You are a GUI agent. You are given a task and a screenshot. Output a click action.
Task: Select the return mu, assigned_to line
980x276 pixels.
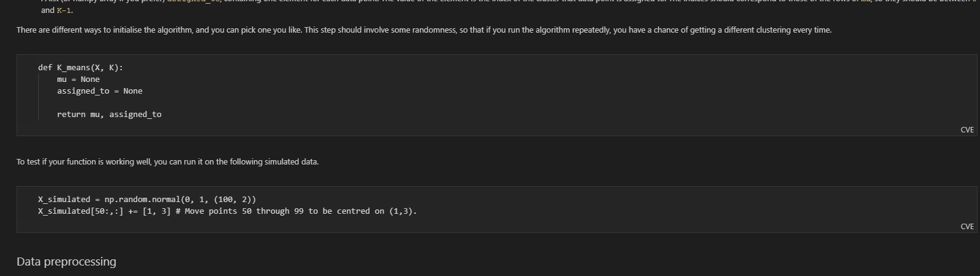point(109,115)
